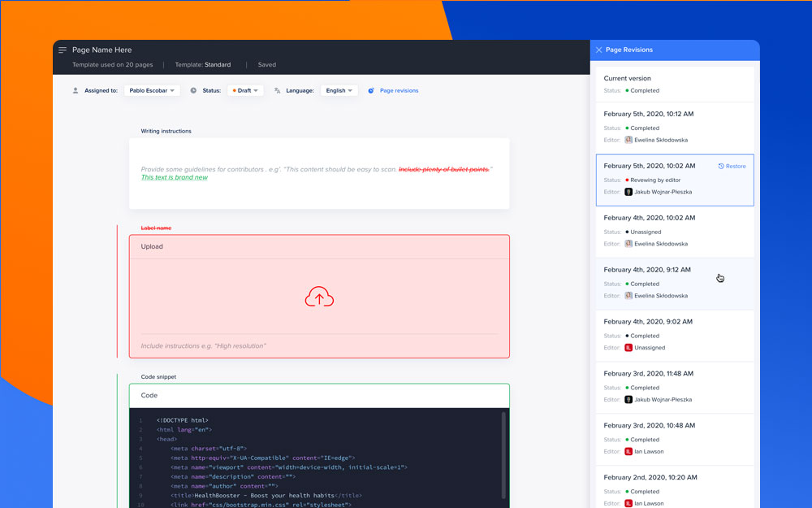Open the Page revisions link
This screenshot has height=508, width=812.
(x=399, y=91)
